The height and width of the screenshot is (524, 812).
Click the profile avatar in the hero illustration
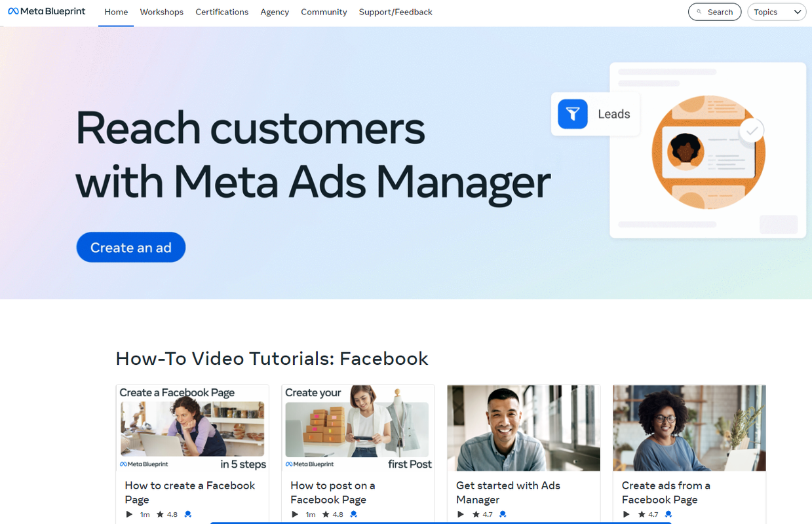(x=686, y=151)
